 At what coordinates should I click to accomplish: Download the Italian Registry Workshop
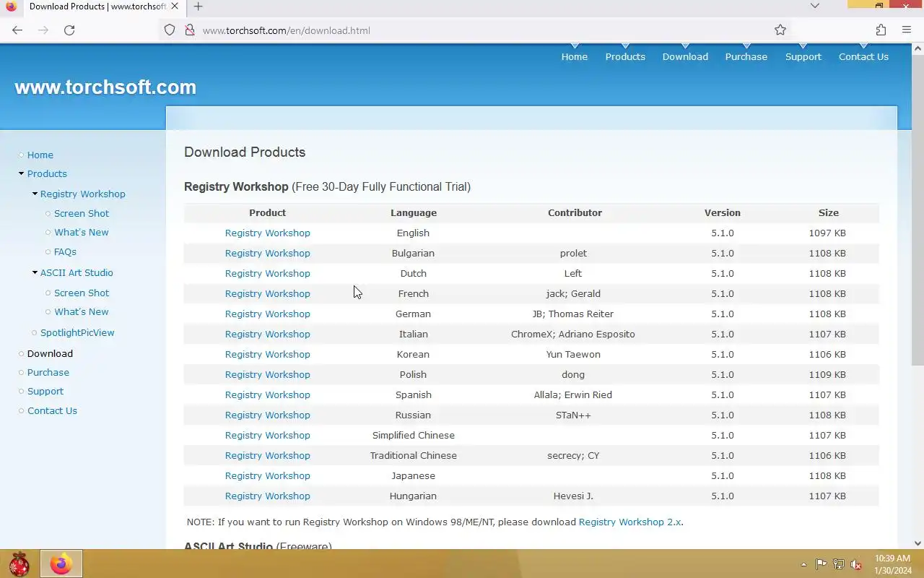click(x=267, y=334)
